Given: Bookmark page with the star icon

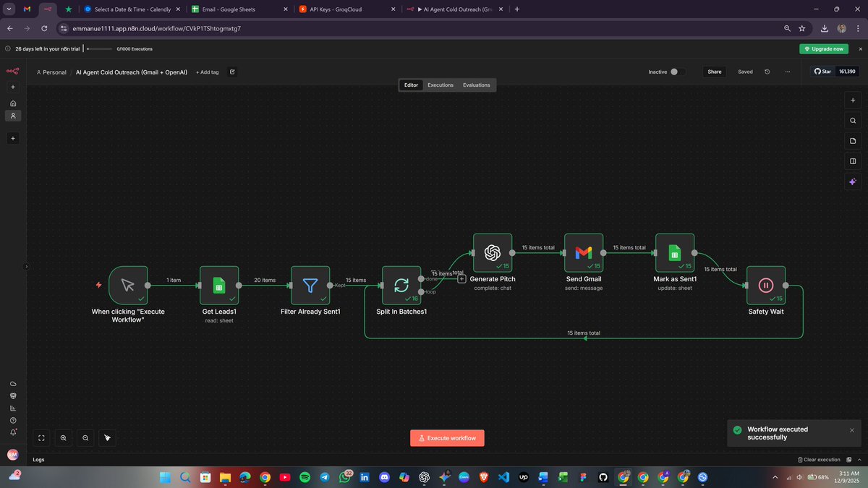Looking at the screenshot, I should [x=802, y=28].
